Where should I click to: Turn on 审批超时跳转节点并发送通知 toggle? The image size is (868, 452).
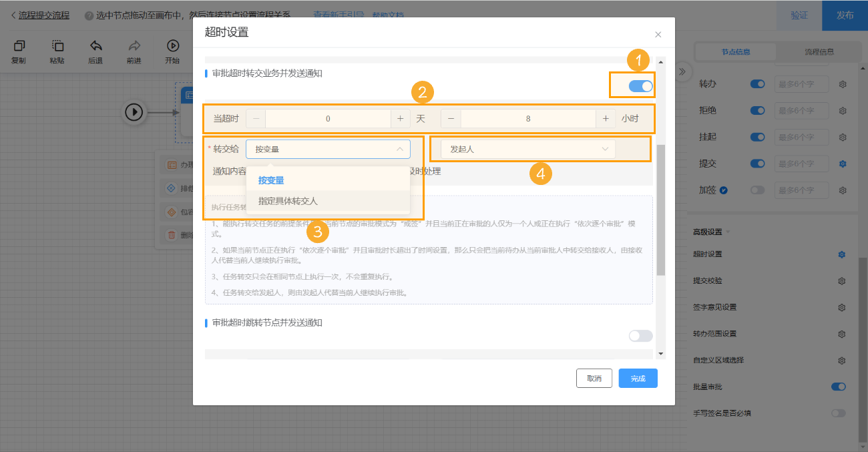(x=640, y=336)
